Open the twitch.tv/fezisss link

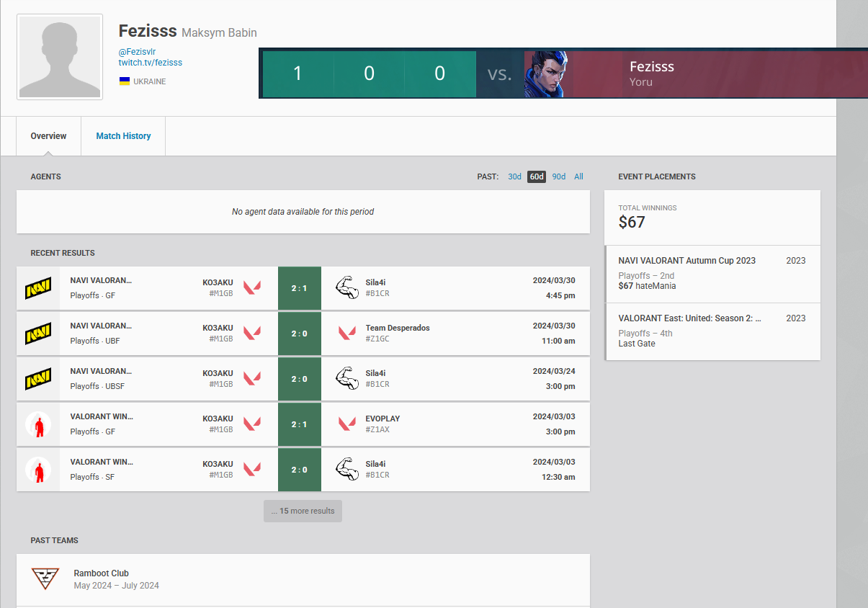pos(151,63)
